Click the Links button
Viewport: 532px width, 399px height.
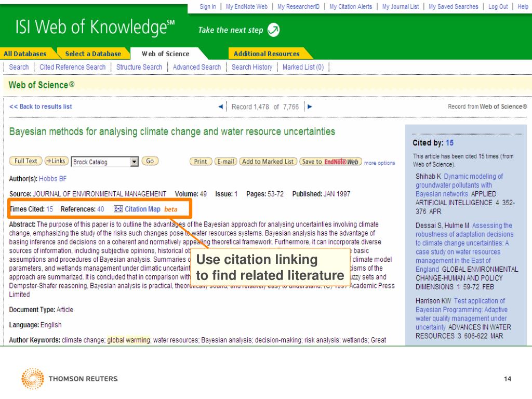(x=57, y=161)
